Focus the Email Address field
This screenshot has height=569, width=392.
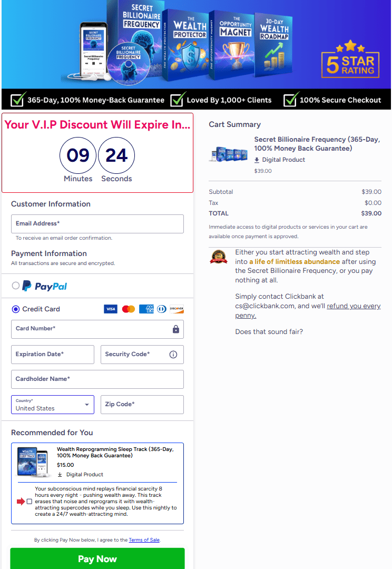tap(97, 224)
